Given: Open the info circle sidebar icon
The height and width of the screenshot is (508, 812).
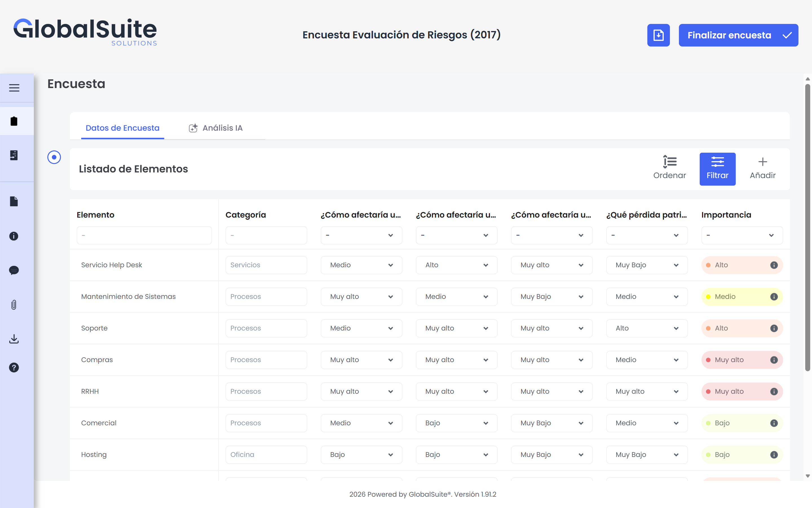Looking at the screenshot, I should (x=14, y=236).
